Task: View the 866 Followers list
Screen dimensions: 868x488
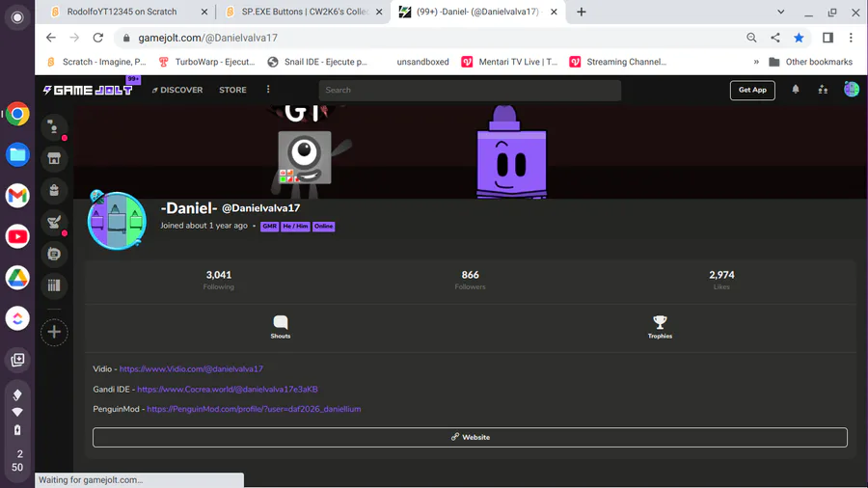Action: click(x=470, y=280)
